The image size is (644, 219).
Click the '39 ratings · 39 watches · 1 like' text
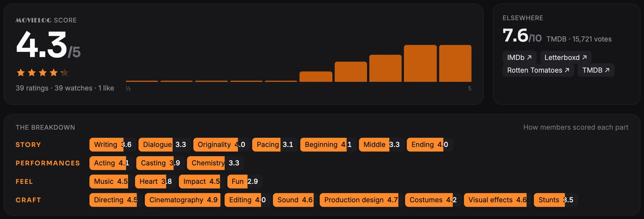(x=65, y=88)
